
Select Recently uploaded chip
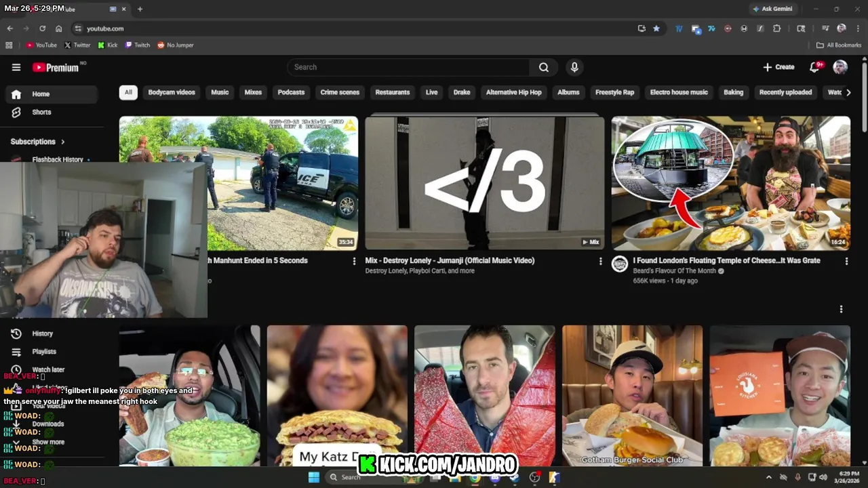tap(785, 92)
